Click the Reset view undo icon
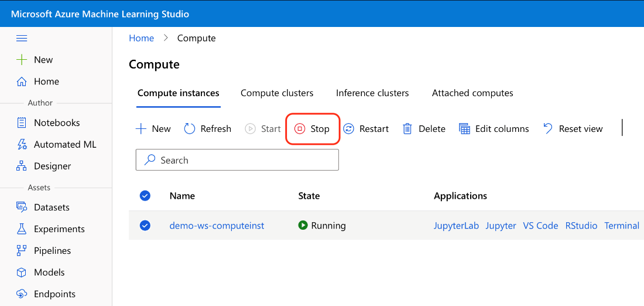The width and height of the screenshot is (644, 306). pos(547,129)
